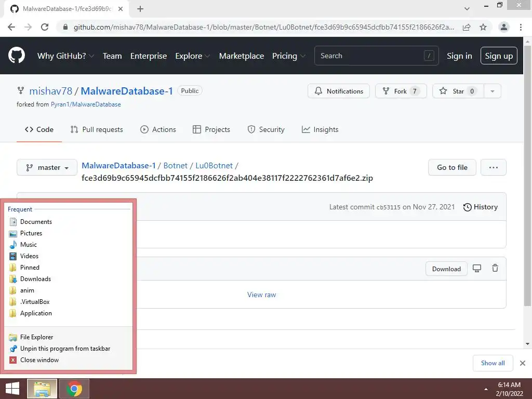This screenshot has height=399, width=532.
Task: Click the History clock link
Action: (x=481, y=207)
